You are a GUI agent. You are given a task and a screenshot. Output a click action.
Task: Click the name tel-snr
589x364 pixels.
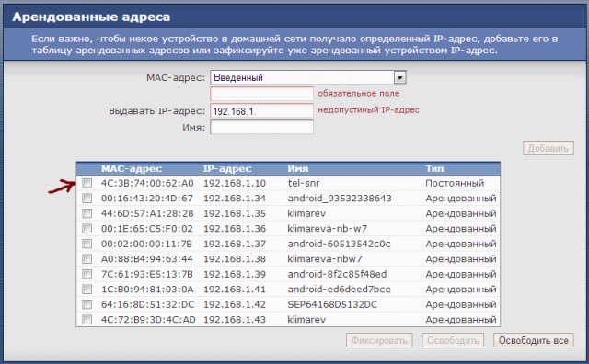click(304, 183)
